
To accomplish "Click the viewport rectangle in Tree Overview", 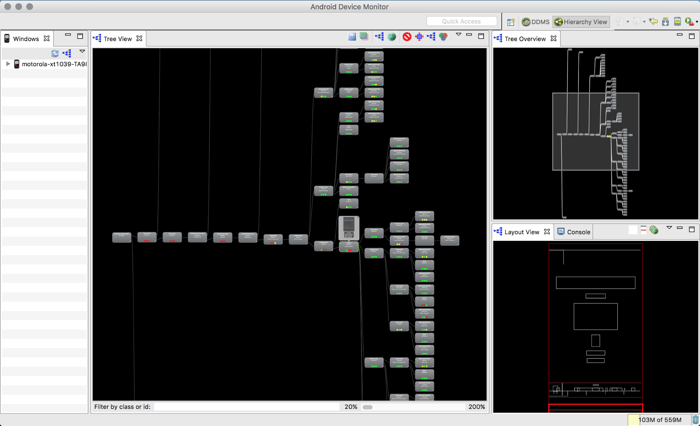I will (x=596, y=131).
